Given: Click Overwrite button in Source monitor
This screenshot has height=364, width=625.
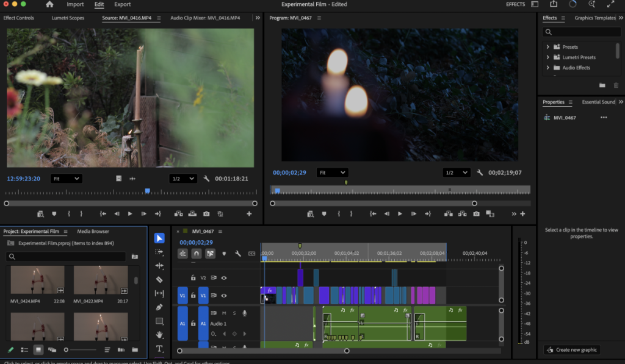Looking at the screenshot, I should tap(192, 214).
